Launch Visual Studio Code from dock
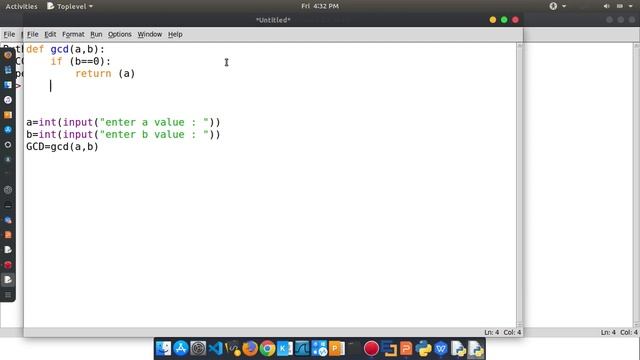 216,349
